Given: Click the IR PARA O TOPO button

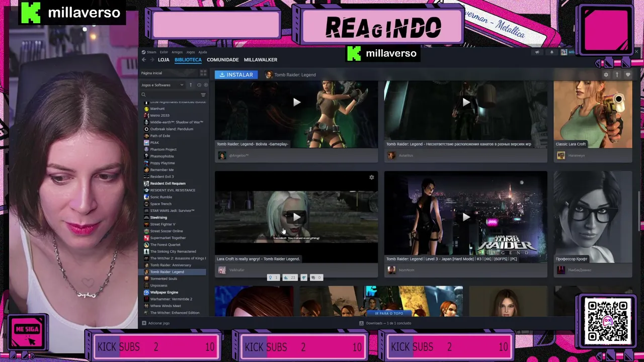Looking at the screenshot, I should click(389, 313).
